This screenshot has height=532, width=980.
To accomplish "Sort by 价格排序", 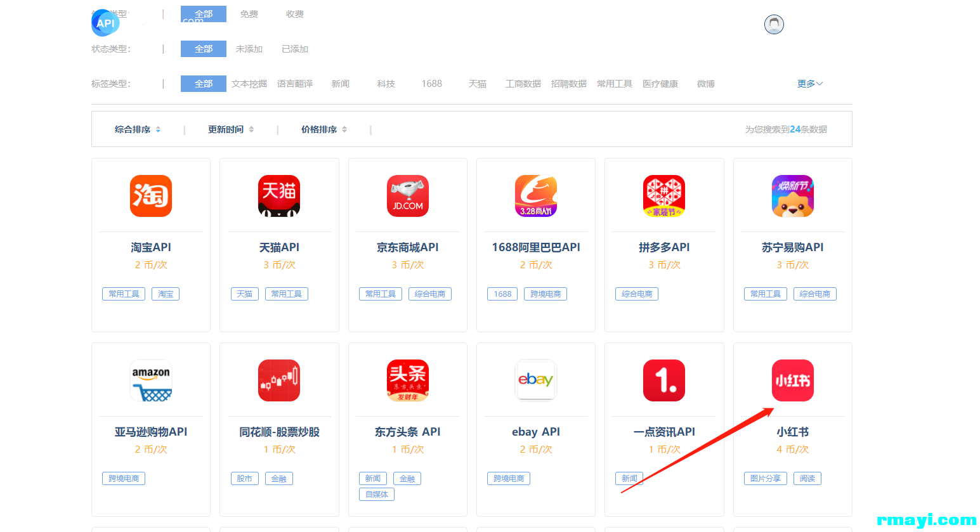I will [324, 129].
